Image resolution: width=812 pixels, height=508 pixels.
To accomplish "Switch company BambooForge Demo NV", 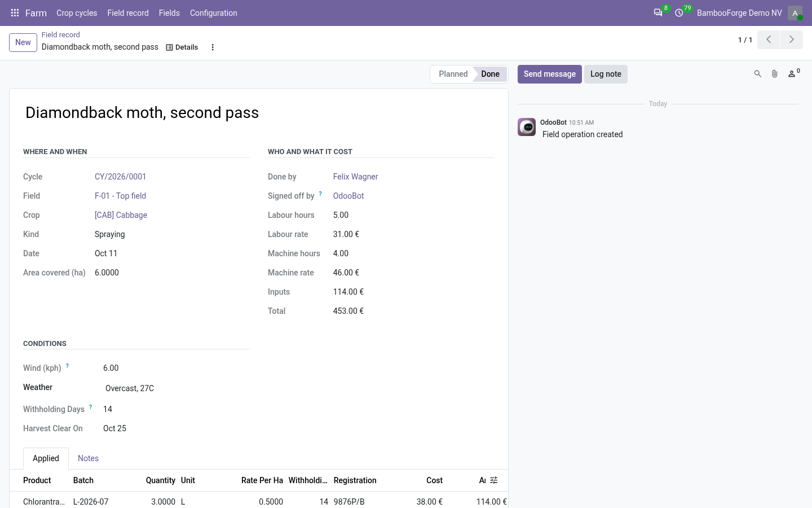I will pyautogui.click(x=739, y=13).
